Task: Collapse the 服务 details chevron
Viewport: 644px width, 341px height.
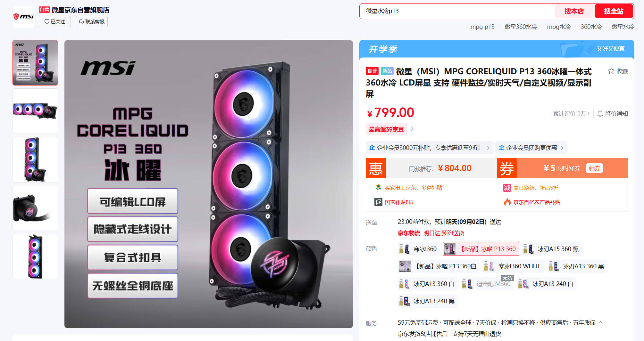Action: 600,322
